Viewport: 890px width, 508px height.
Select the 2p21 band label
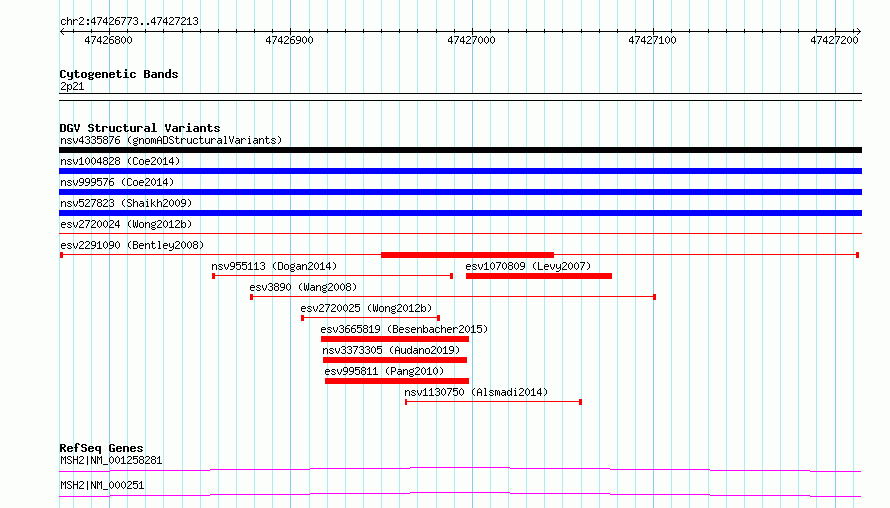[72, 86]
